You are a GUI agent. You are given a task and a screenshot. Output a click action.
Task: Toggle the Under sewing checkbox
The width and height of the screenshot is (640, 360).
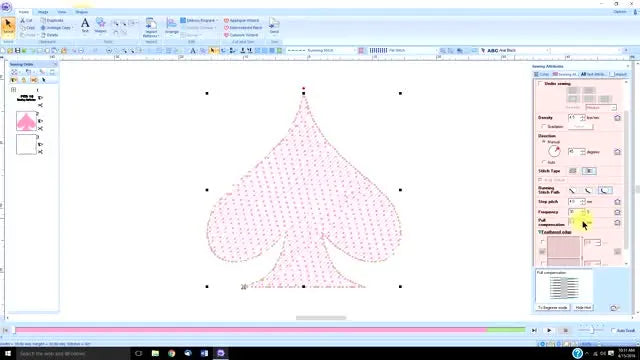[540, 84]
